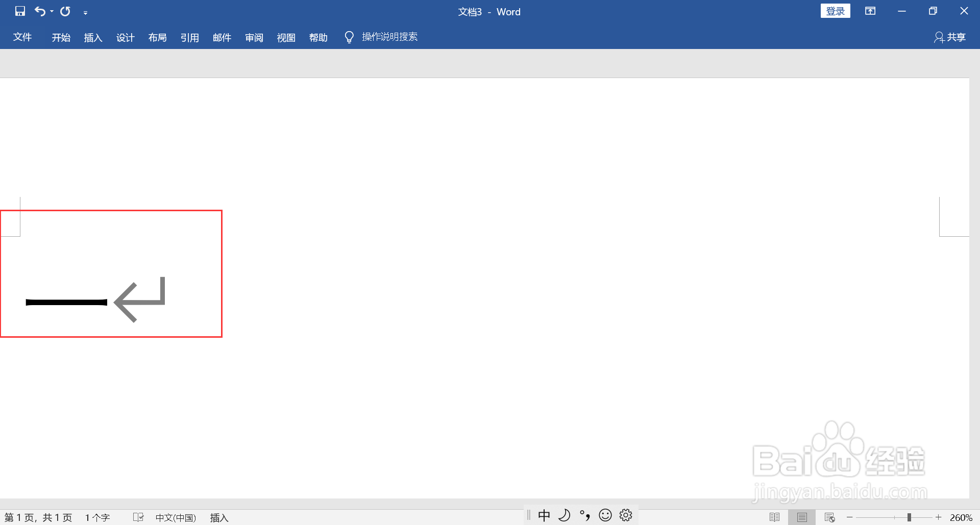
Task: Expand Customize Quick Access Toolbar menu
Action: pyautogui.click(x=85, y=12)
